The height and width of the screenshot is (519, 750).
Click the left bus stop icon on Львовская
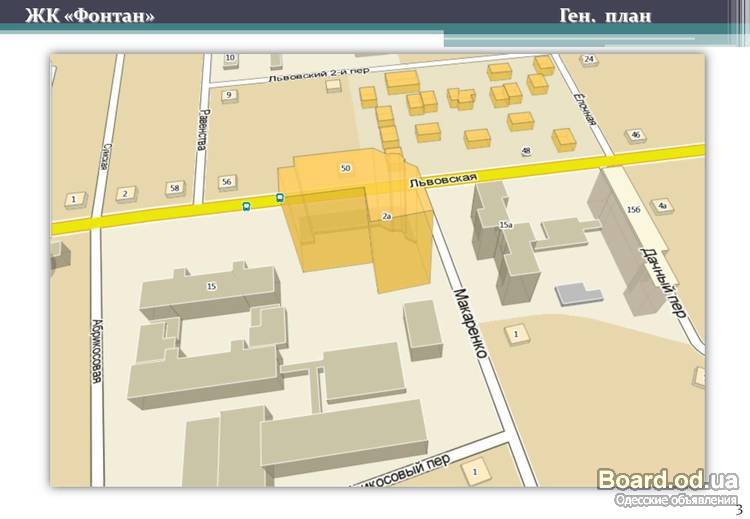point(246,206)
